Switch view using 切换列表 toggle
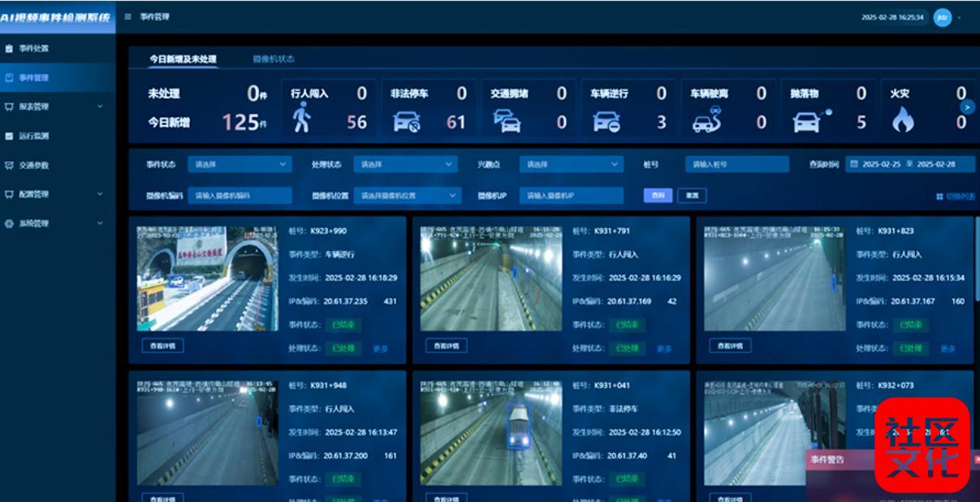Image resolution: width=980 pixels, height=502 pixels. pos(955,197)
